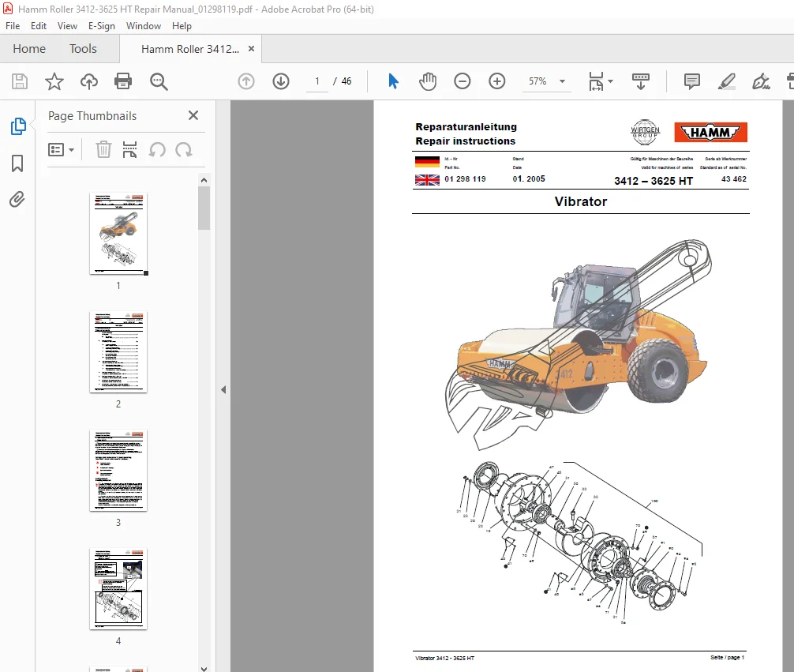Select the highlighter pen tool
794x672 pixels.
727,81
